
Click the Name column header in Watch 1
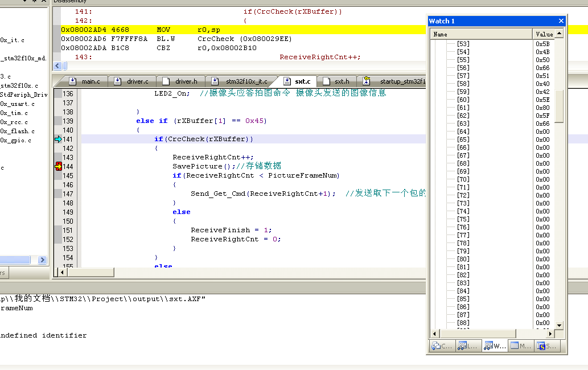(481, 34)
